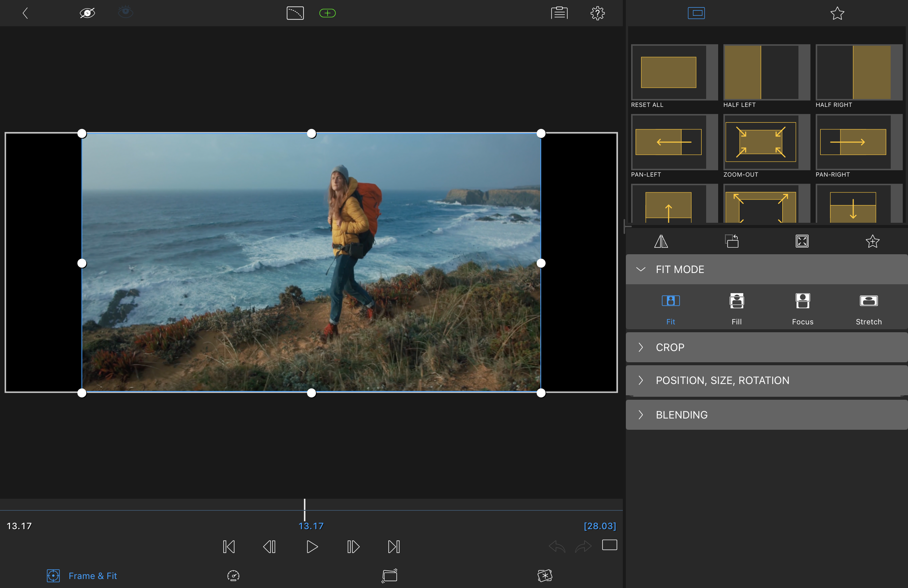908x588 pixels.
Task: Click the expand to fit frame icon
Action: [x=802, y=241]
